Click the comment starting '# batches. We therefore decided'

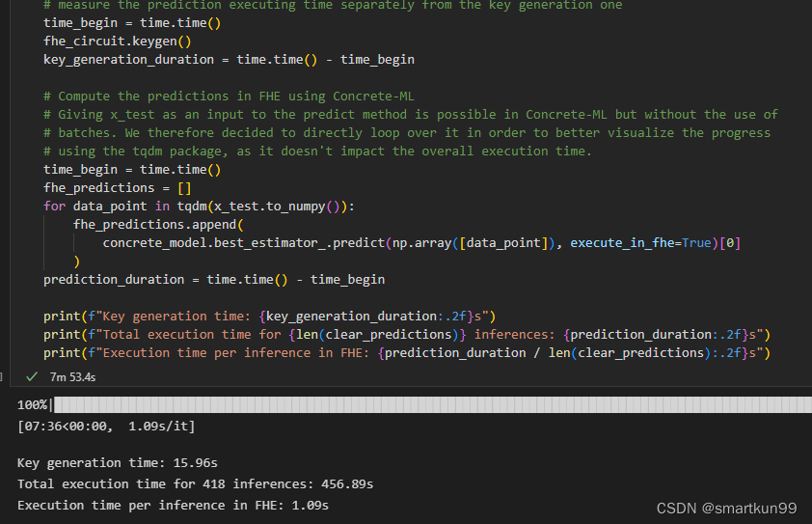click(x=407, y=133)
